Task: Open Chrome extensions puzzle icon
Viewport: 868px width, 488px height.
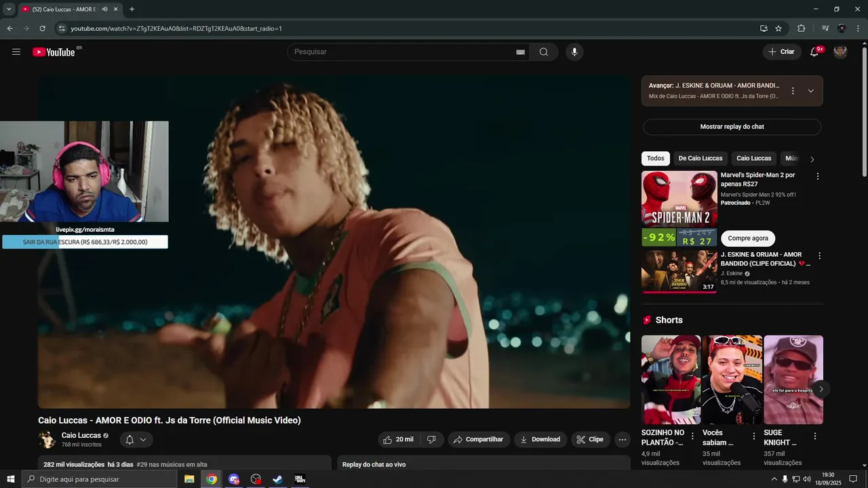Action: click(802, 28)
